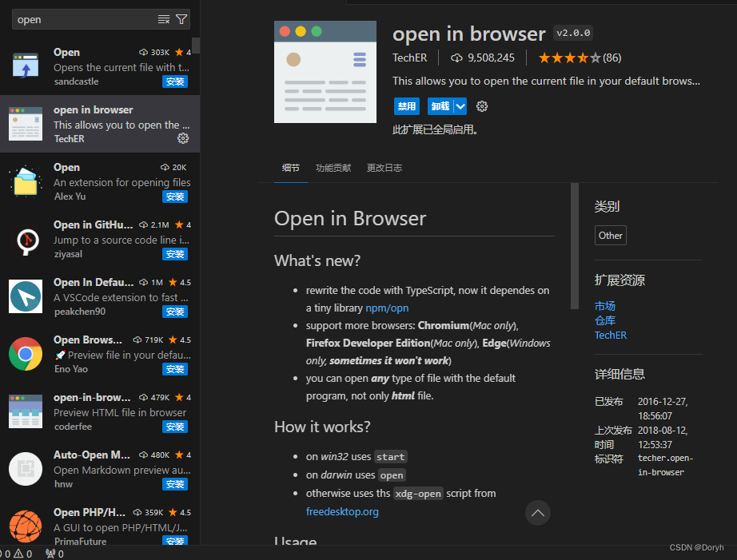
Task: Click the 9,508,245 install count
Action: point(491,58)
